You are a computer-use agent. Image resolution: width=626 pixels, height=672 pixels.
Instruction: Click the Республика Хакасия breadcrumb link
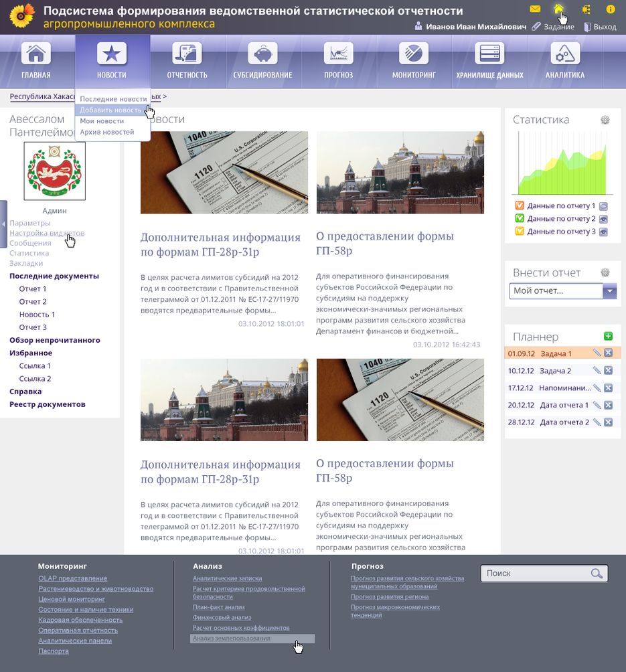click(x=42, y=96)
